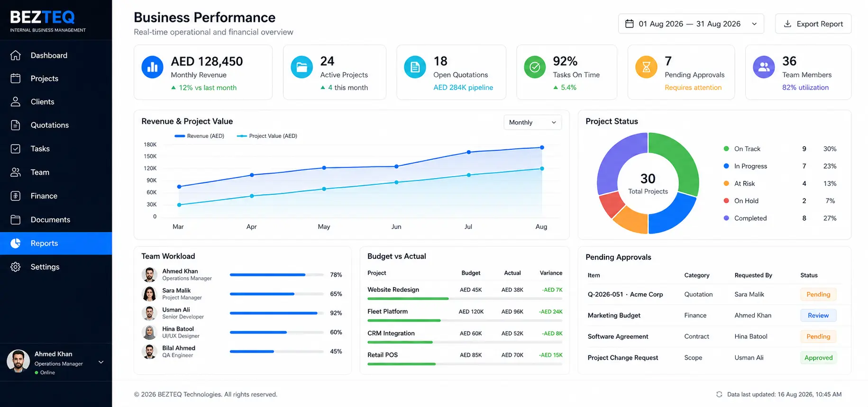Viewport: 868px width, 407px height.
Task: Click the Settings gear icon in sidebar
Action: point(16,267)
